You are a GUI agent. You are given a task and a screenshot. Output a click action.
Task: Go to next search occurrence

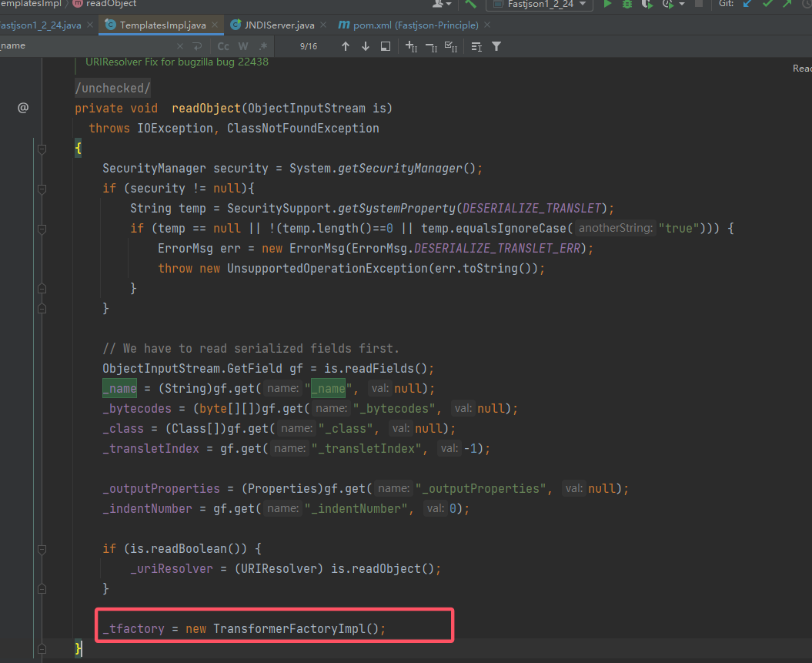pyautogui.click(x=366, y=47)
